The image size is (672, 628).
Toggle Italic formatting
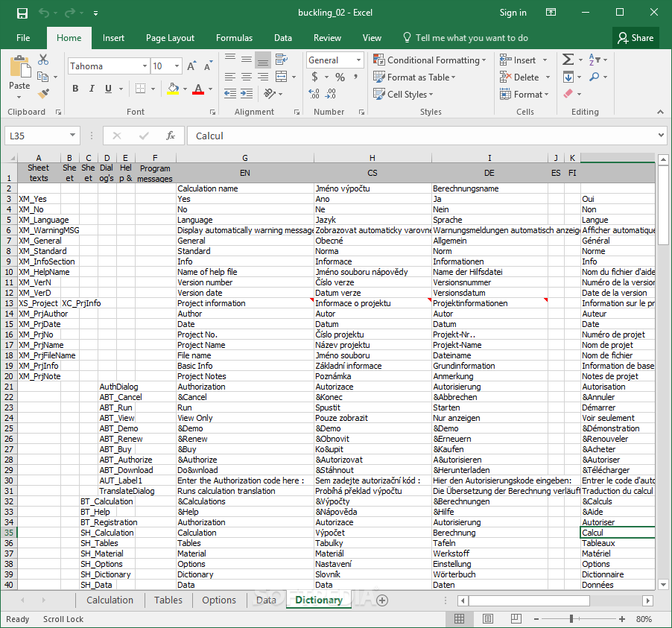92,89
